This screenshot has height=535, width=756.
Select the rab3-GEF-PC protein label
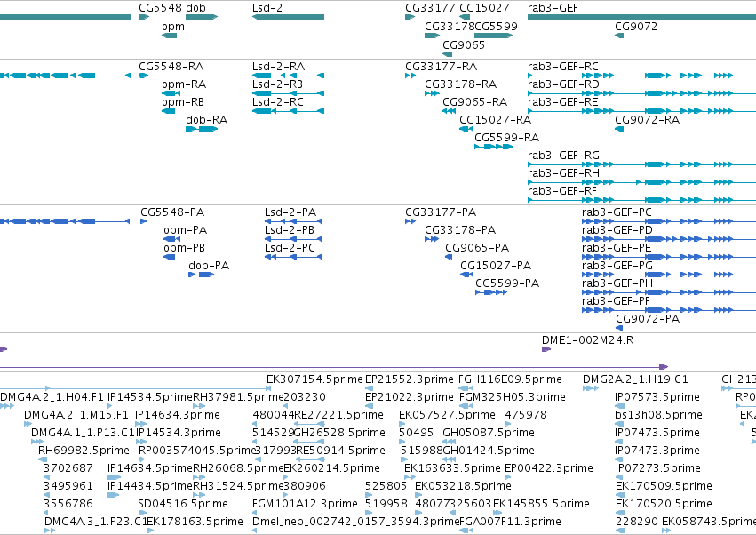tap(617, 212)
